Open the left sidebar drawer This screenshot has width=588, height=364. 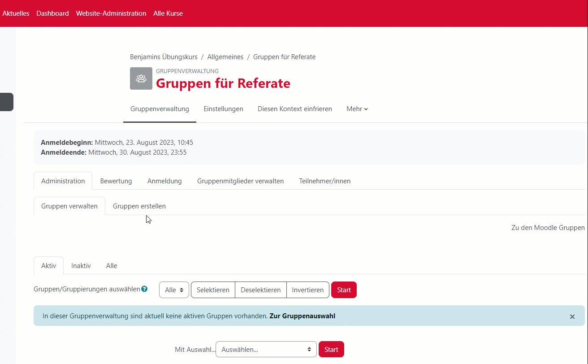tap(6, 102)
